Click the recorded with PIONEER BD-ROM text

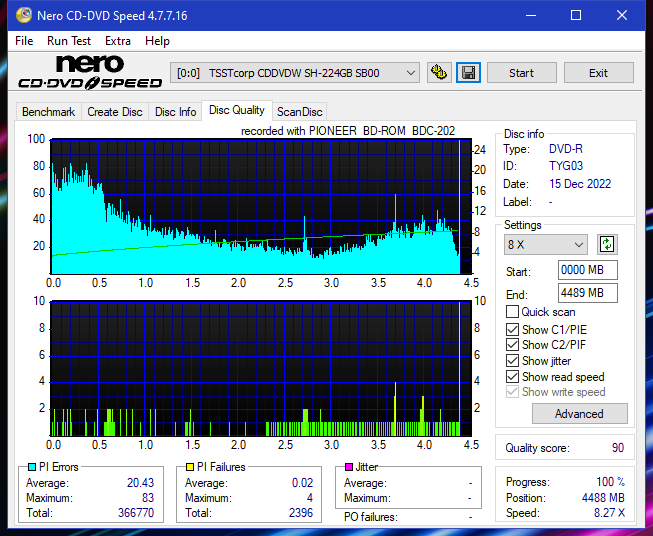[348, 131]
